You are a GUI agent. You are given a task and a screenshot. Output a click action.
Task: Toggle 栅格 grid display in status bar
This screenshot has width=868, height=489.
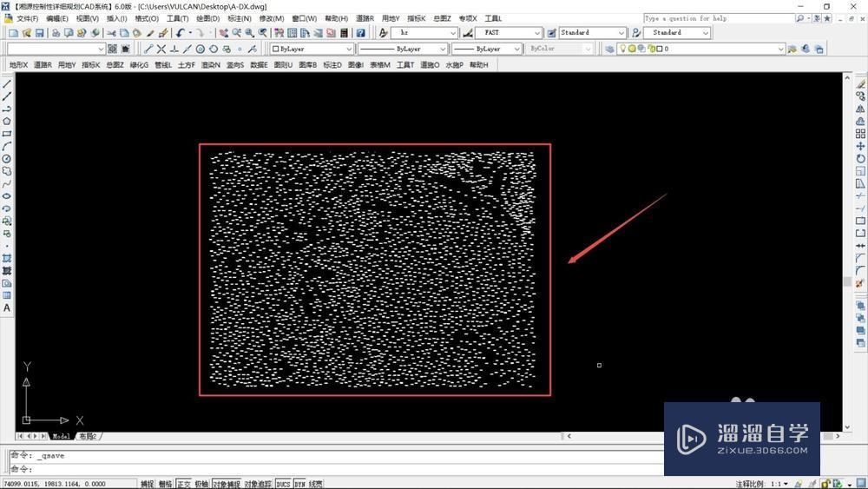tap(166, 484)
